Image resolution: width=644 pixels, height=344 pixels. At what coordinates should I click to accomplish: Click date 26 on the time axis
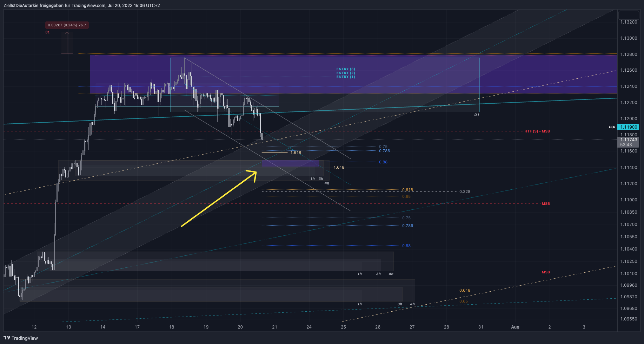pyautogui.click(x=378, y=327)
